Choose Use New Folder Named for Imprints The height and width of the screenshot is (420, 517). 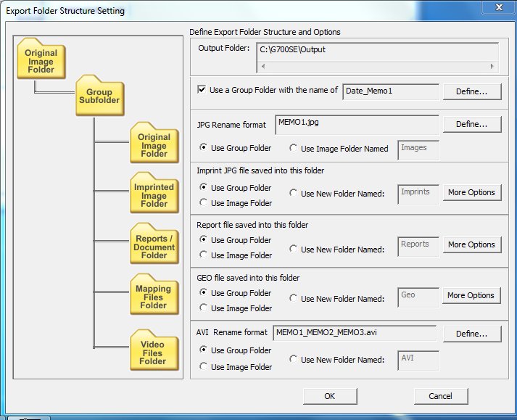[x=293, y=193]
